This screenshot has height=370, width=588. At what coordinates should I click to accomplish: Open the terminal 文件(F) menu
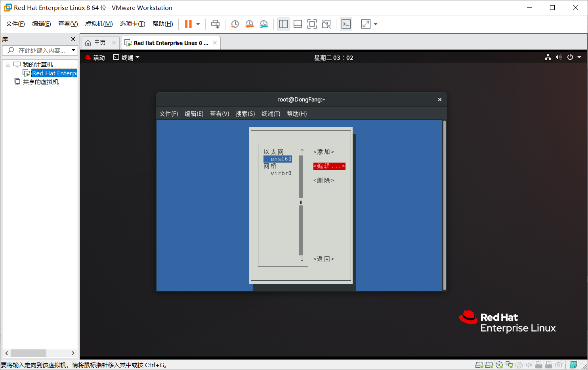[169, 114]
